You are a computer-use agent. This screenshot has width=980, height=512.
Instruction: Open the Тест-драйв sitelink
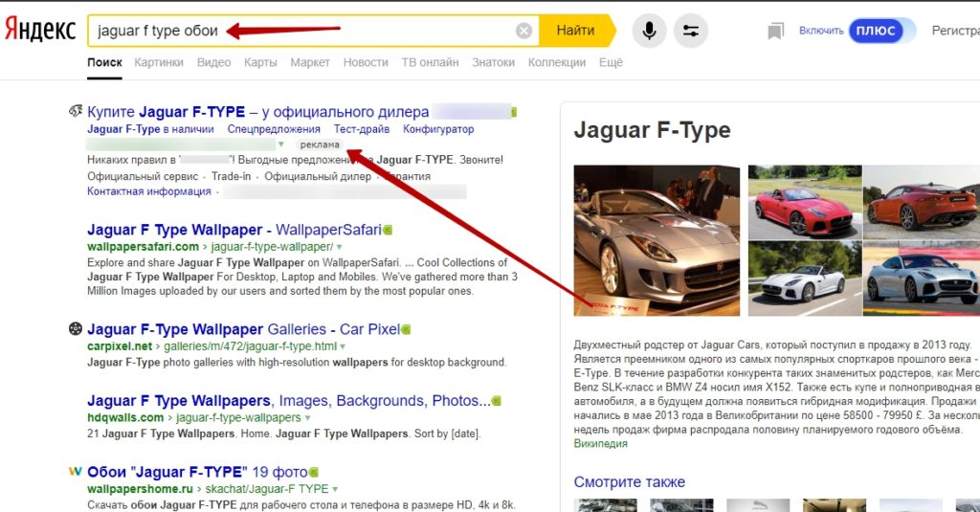pos(361,129)
